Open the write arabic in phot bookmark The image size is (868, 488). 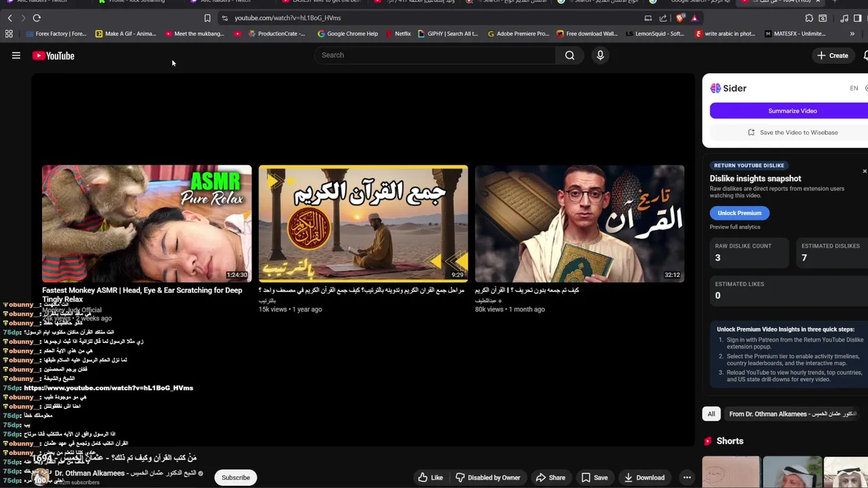click(x=726, y=33)
